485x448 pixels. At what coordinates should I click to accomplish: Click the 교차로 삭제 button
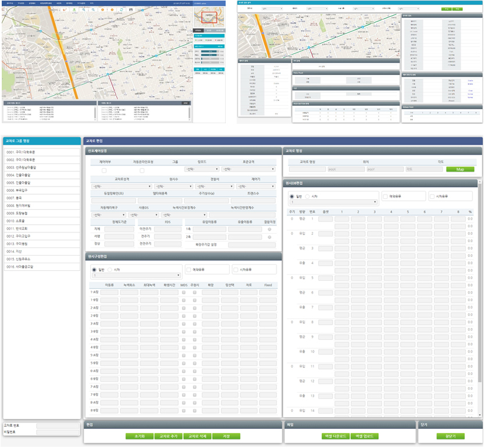pos(197,436)
